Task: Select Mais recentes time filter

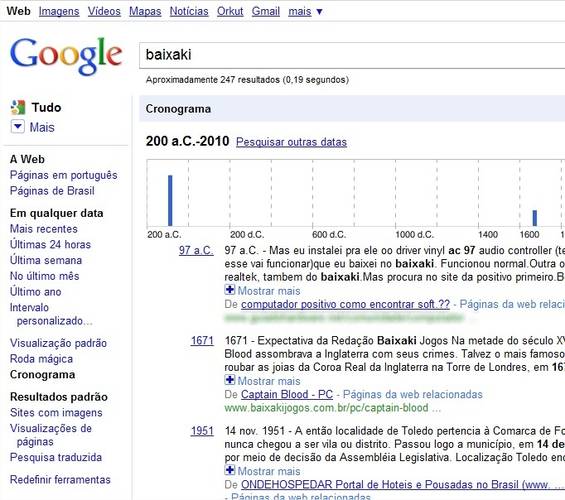Action: [44, 229]
